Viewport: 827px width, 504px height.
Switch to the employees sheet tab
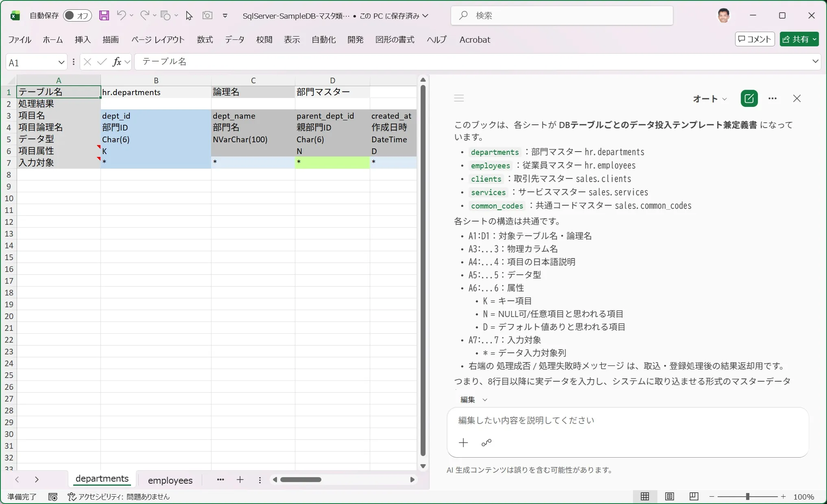coord(170,480)
